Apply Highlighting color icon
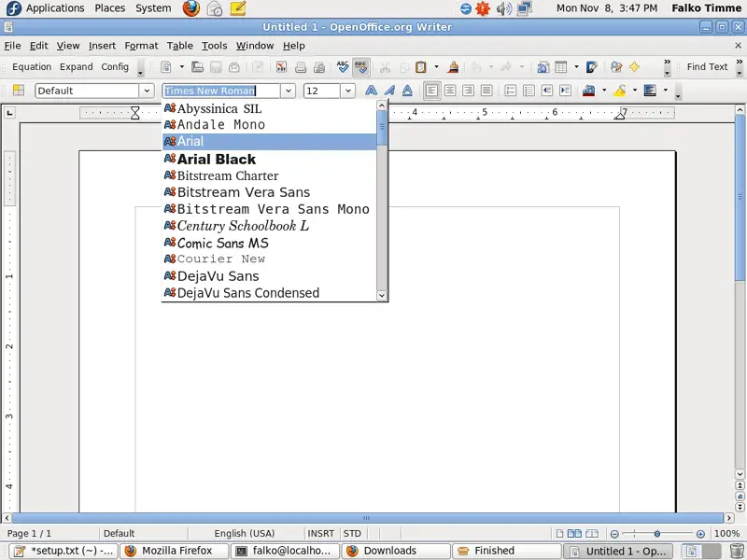The image size is (747, 560). point(619,91)
